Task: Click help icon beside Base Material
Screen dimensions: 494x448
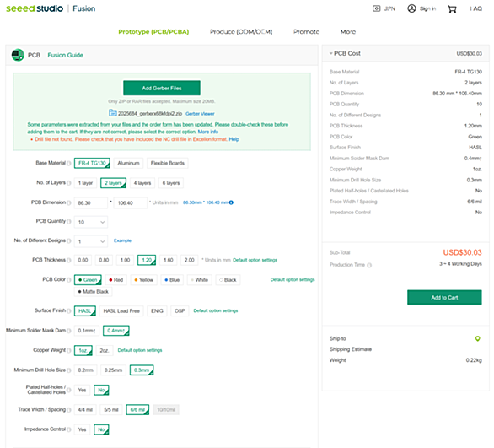Action: point(68,164)
